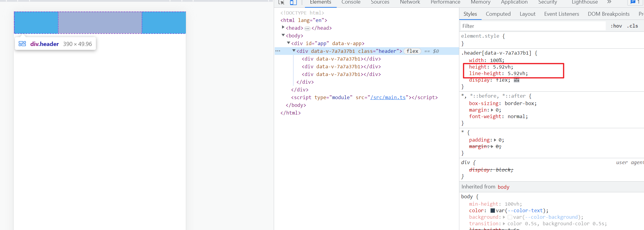Edit the height: 5.92vh value
This screenshot has height=230, width=644.
point(501,67)
